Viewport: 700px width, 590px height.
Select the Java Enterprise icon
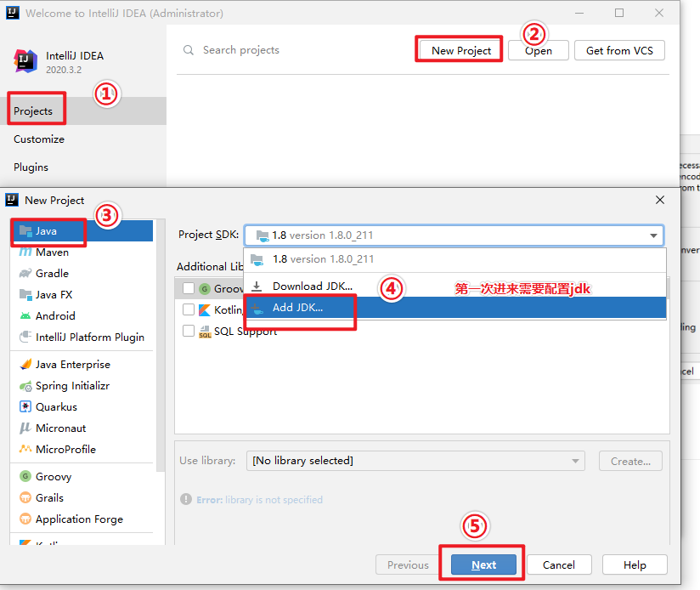(25, 365)
